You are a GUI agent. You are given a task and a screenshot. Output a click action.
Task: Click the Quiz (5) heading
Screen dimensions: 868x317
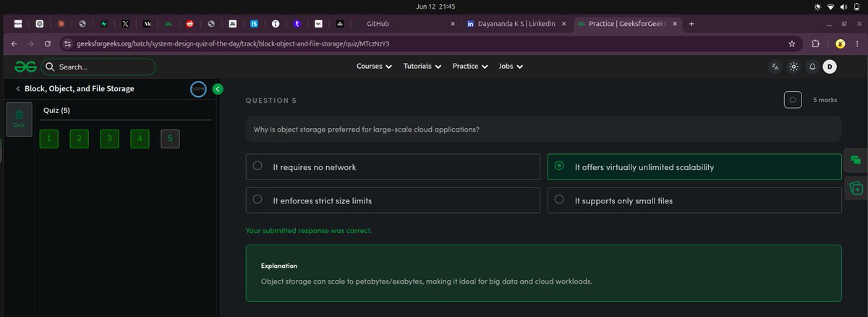coord(56,111)
